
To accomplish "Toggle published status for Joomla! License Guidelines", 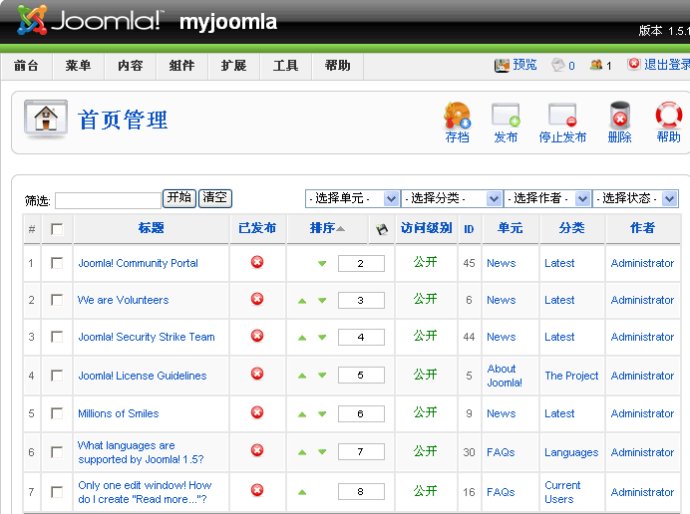I will coord(257,374).
